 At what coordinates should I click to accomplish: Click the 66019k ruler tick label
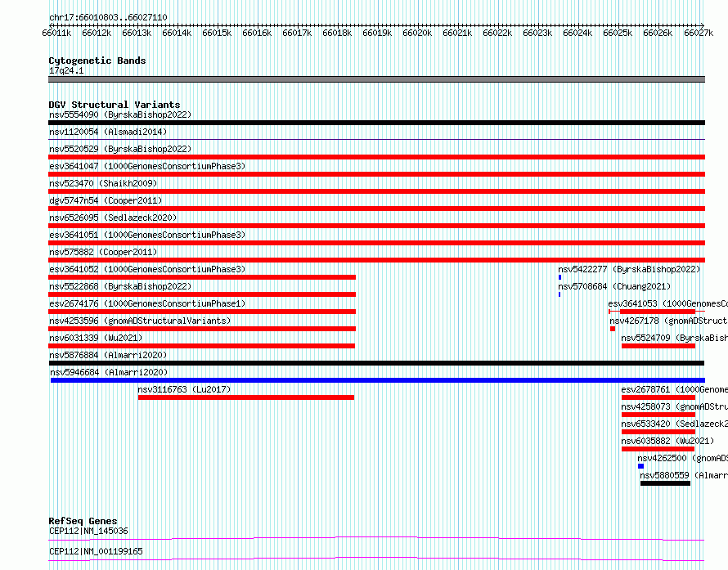point(377,33)
